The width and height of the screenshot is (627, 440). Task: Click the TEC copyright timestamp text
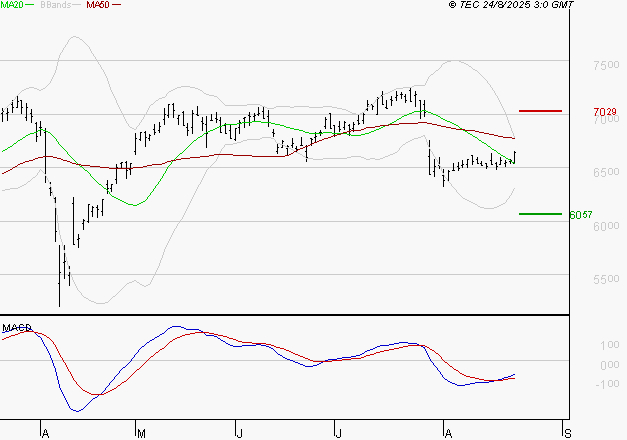click(x=511, y=5)
